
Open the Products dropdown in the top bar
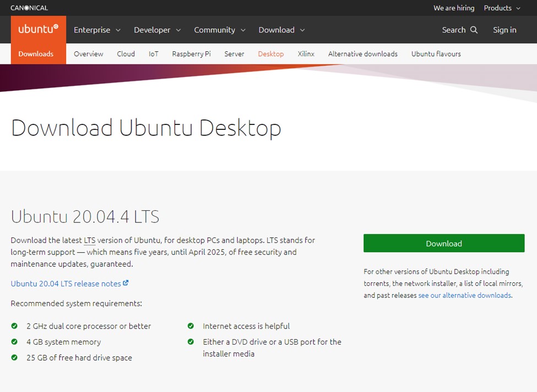pos(502,8)
